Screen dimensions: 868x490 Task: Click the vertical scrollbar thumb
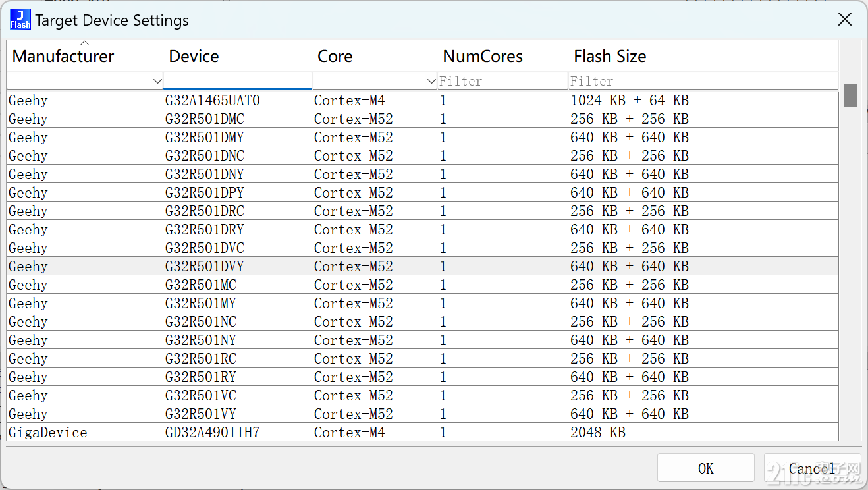tap(850, 95)
